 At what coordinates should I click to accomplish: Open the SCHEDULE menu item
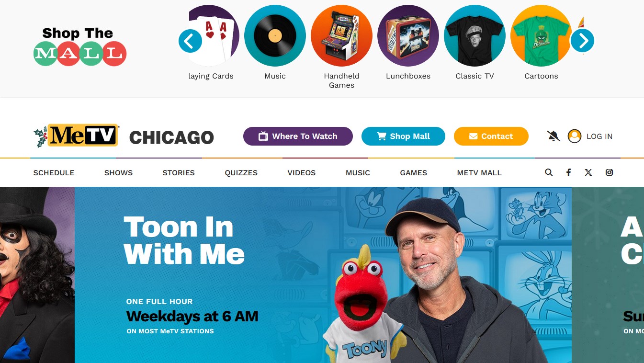54,173
